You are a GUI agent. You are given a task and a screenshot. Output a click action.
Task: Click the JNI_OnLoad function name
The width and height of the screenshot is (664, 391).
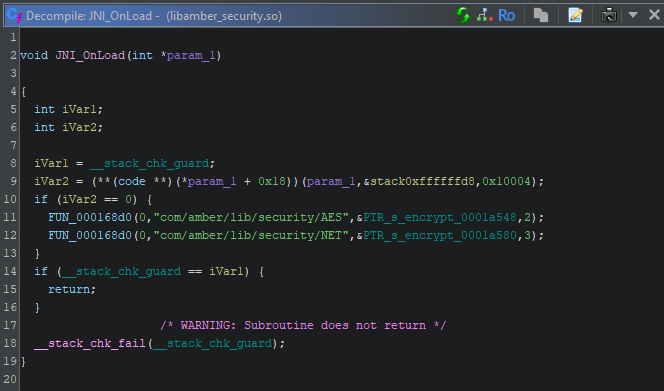click(x=90, y=55)
